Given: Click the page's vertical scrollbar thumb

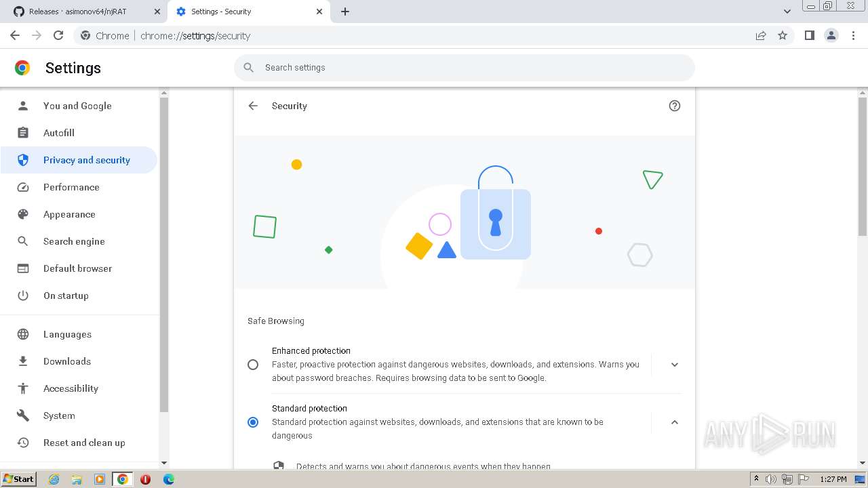Looking at the screenshot, I should tap(863, 167).
